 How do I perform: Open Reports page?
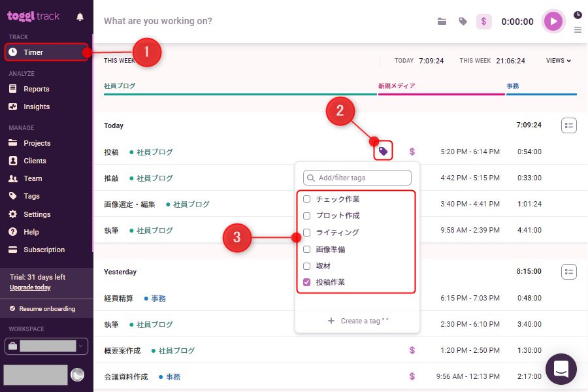36,89
